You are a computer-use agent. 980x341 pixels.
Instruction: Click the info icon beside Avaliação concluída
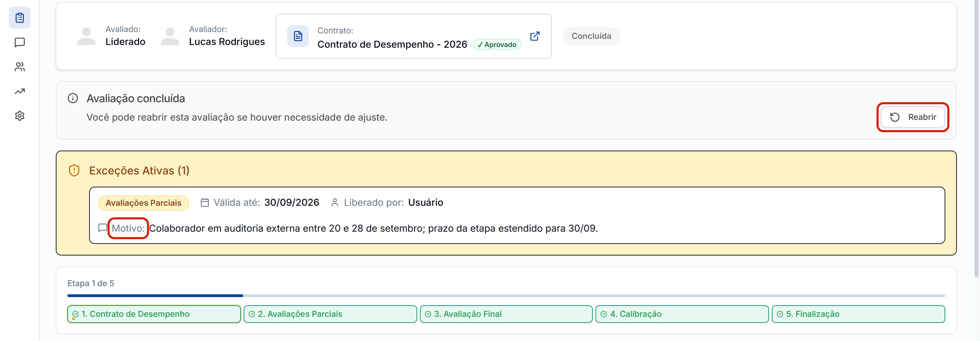[73, 98]
